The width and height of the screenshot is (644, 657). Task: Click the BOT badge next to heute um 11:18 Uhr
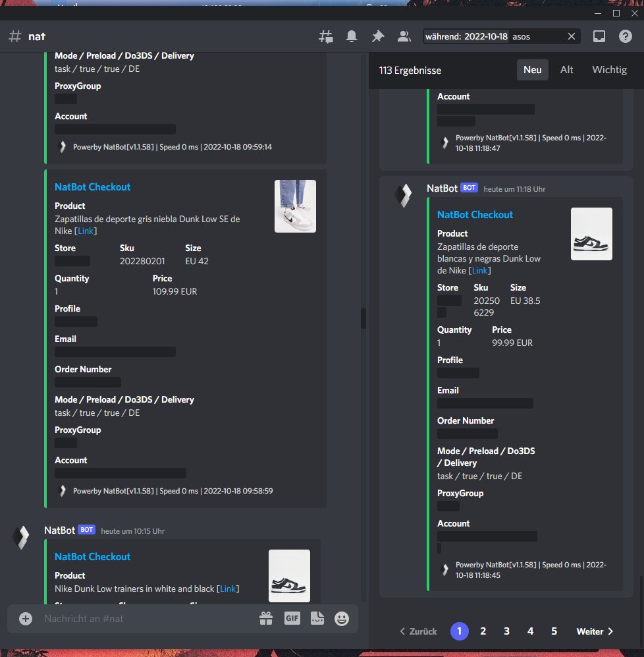[469, 187]
